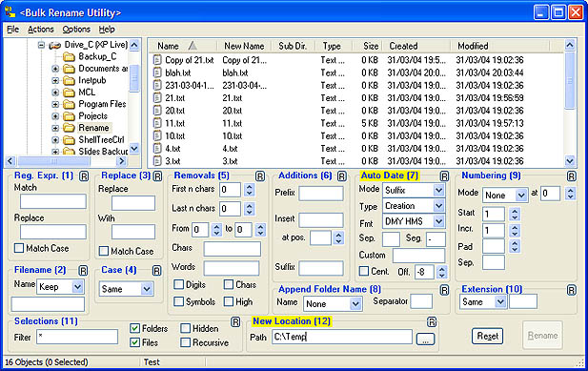
Task: Reset the Reg. Expr. (1) group
Action: (84, 175)
